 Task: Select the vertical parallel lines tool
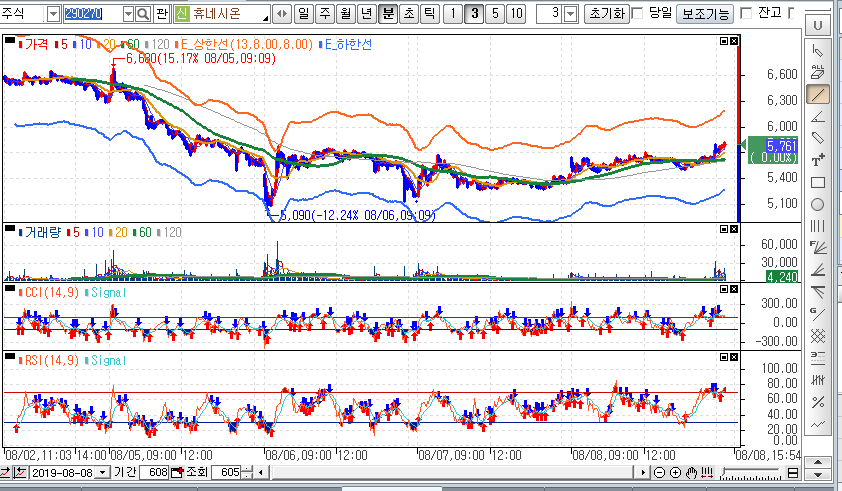tap(817, 226)
